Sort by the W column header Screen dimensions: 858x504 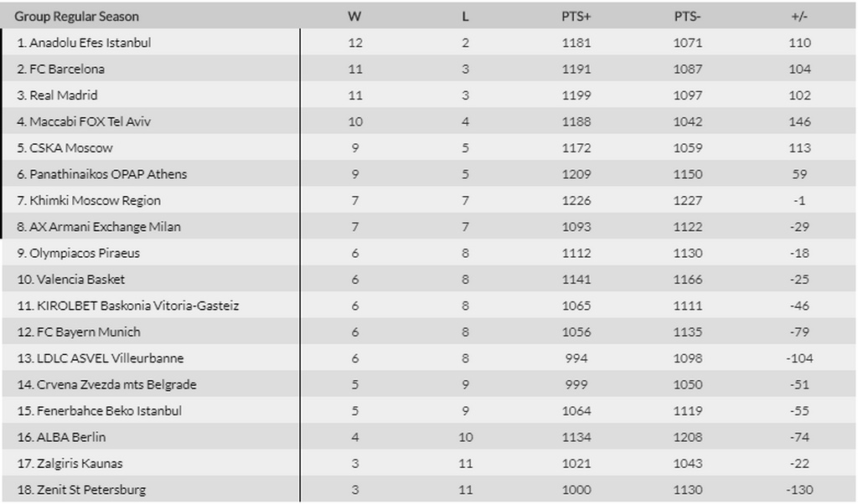point(355,16)
